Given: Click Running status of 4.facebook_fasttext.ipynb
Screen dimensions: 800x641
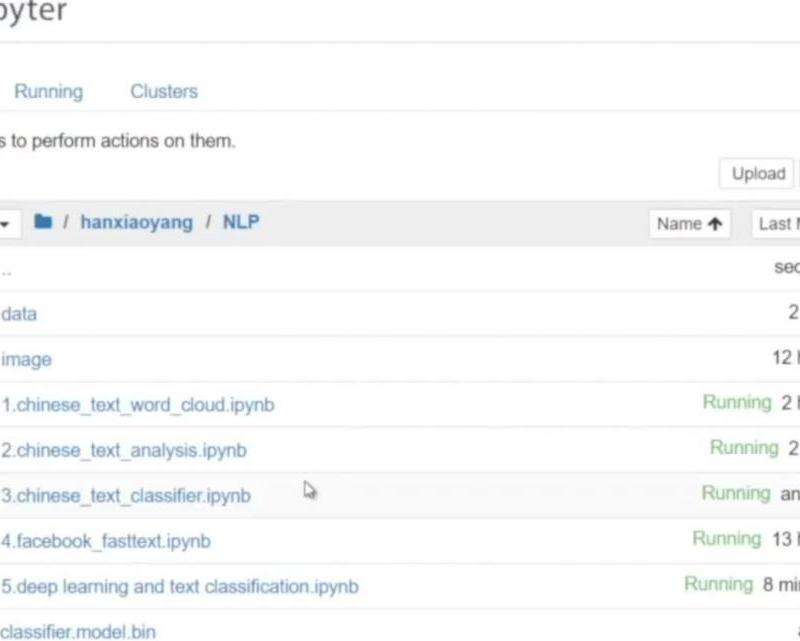Looking at the screenshot, I should click(x=727, y=539).
